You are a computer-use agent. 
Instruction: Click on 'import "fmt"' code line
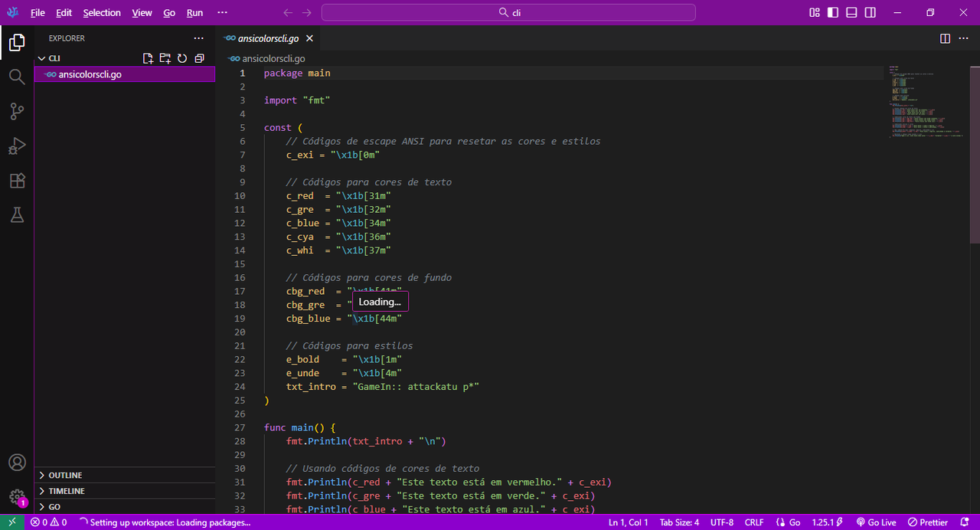[297, 100]
